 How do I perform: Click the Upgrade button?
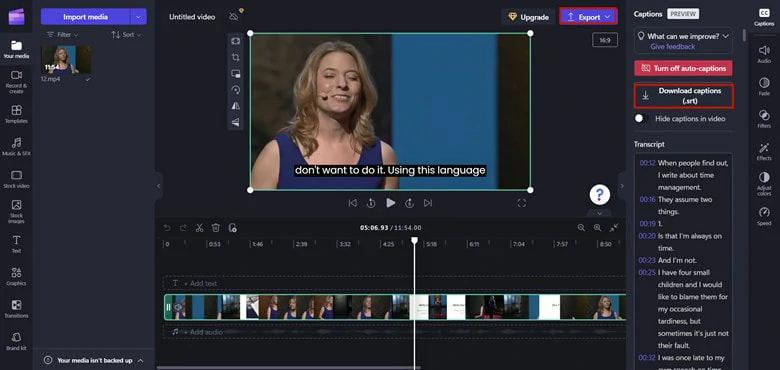pos(528,17)
